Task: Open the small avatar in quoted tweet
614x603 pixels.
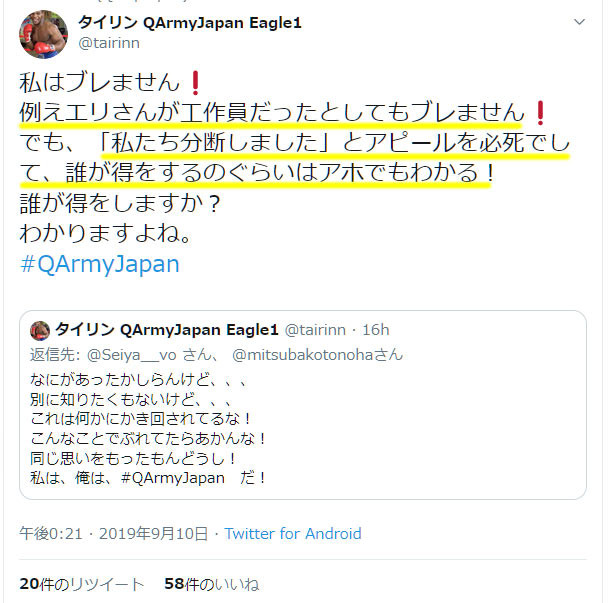Action: (40, 330)
